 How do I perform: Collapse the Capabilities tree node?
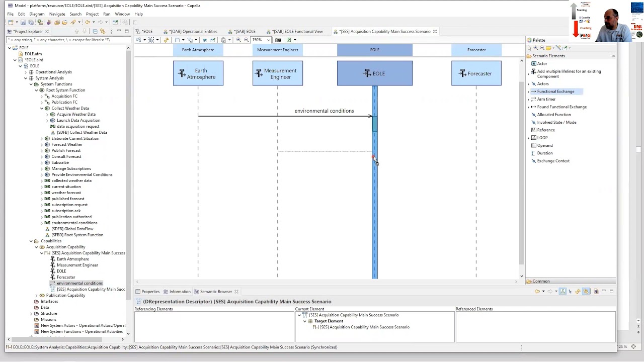tap(31, 241)
